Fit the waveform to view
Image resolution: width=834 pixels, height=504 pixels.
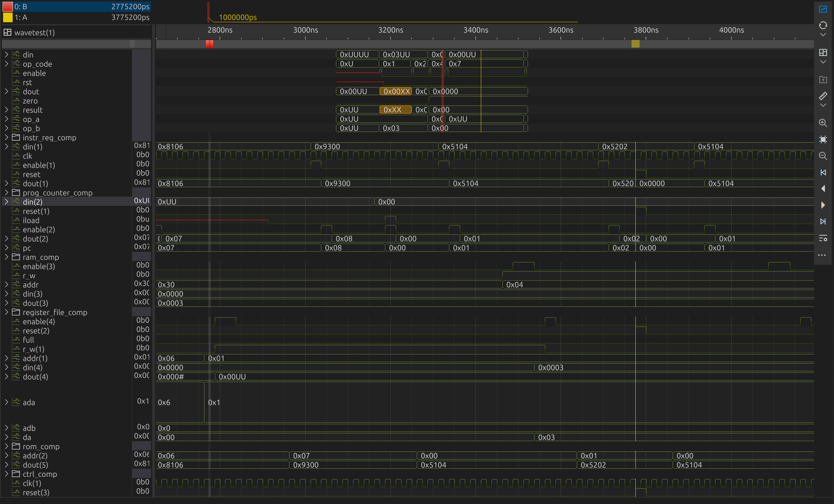click(x=823, y=140)
